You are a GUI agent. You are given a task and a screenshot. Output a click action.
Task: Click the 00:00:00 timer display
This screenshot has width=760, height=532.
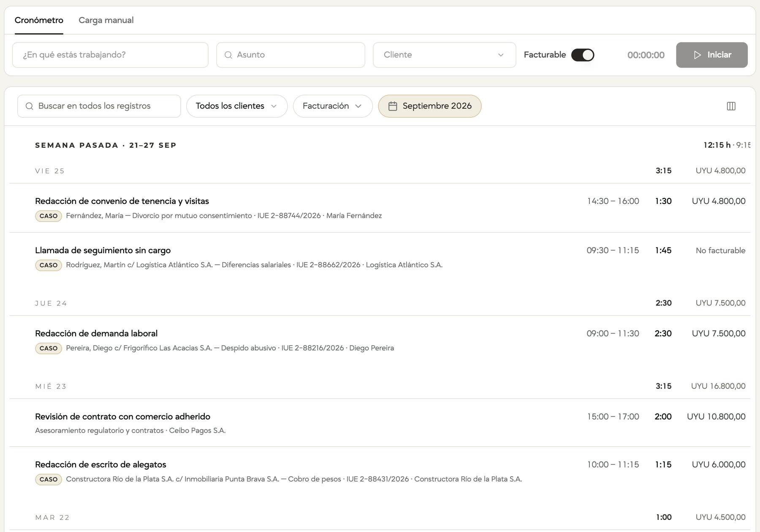tap(646, 55)
